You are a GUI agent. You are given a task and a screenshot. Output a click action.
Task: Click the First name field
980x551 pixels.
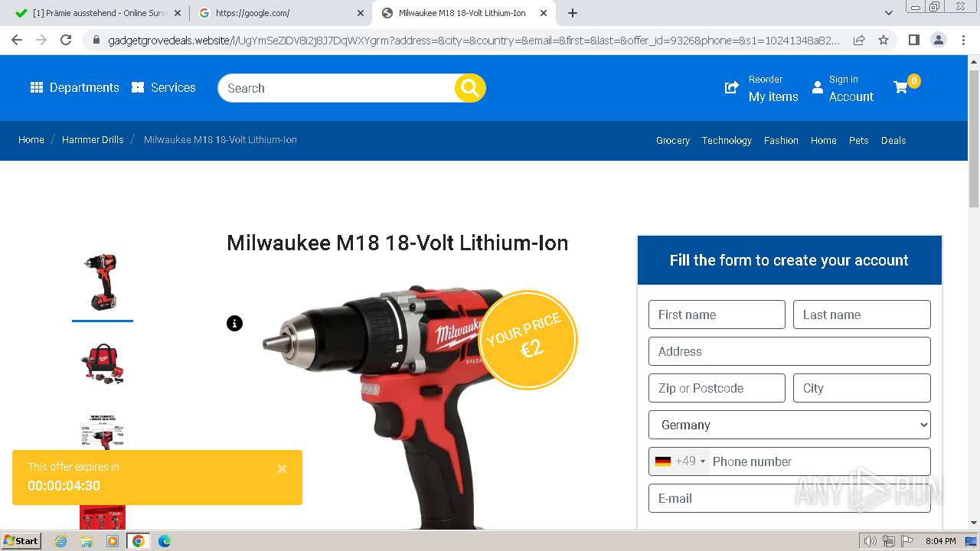pyautogui.click(x=717, y=315)
